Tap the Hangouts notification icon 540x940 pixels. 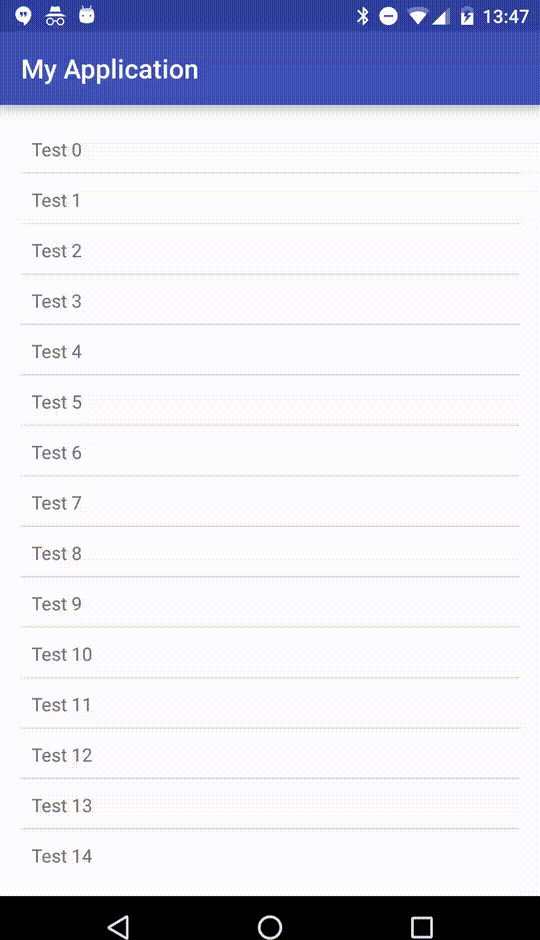[23, 16]
